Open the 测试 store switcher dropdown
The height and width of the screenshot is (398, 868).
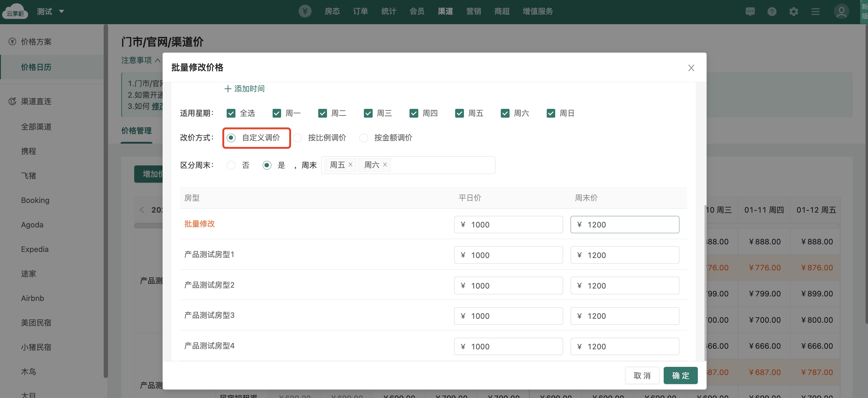coord(50,11)
